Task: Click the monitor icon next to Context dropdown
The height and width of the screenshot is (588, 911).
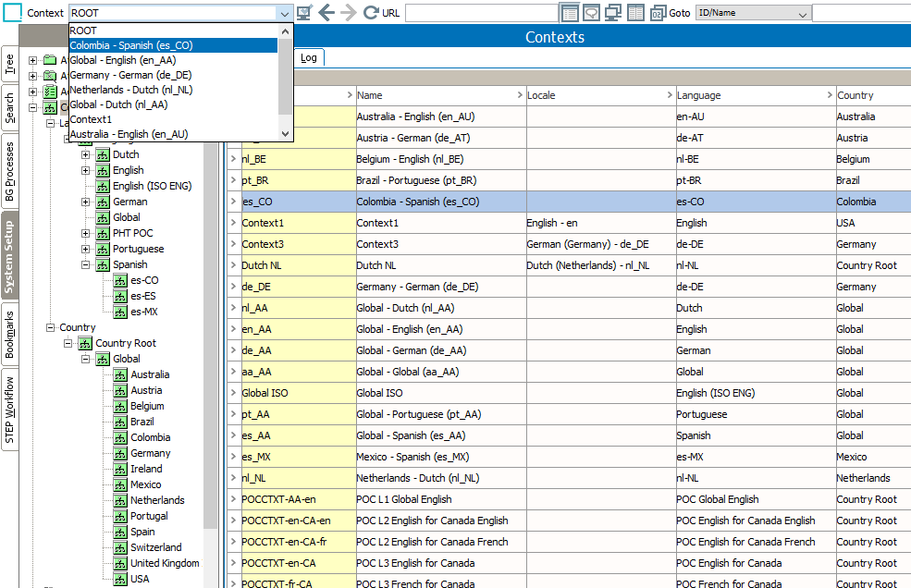Action: (x=304, y=13)
